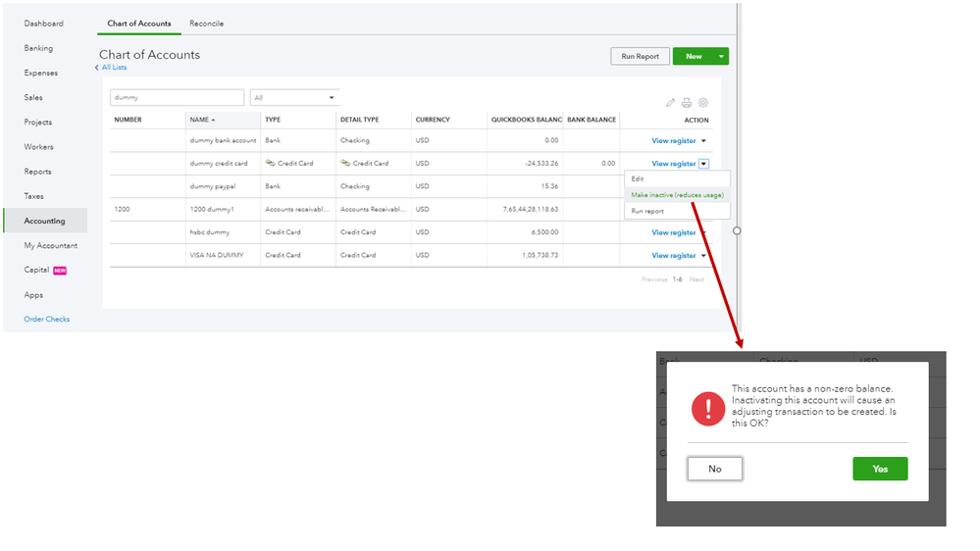Expand dropdown arrow next to New button
This screenshot has height=551, width=980.
click(x=721, y=56)
